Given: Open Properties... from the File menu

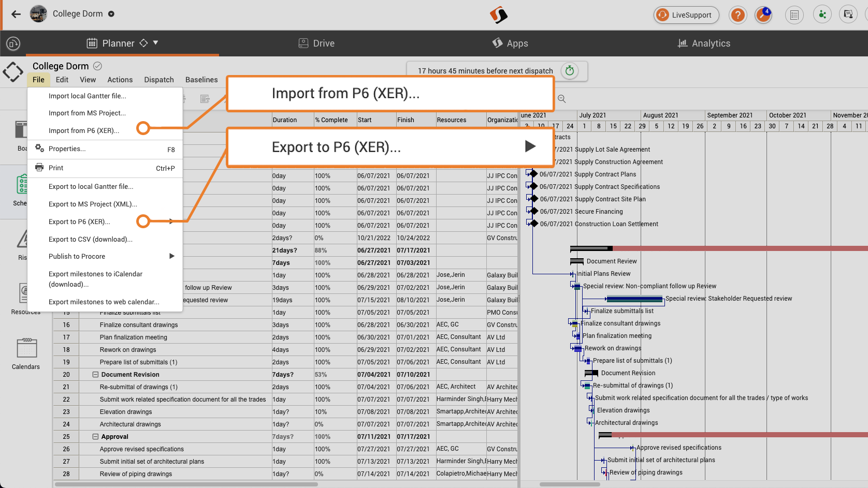Looking at the screenshot, I should pos(105,149).
